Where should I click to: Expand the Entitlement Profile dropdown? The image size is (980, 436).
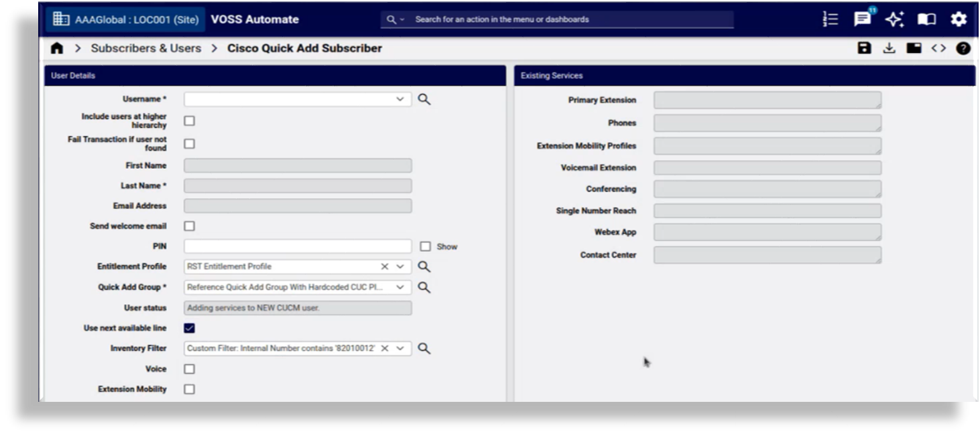[398, 266]
